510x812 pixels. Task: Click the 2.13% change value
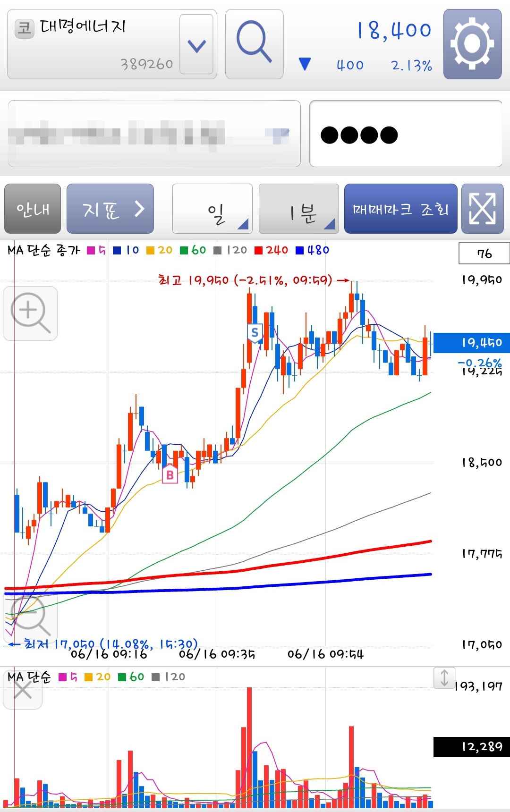coord(412,65)
